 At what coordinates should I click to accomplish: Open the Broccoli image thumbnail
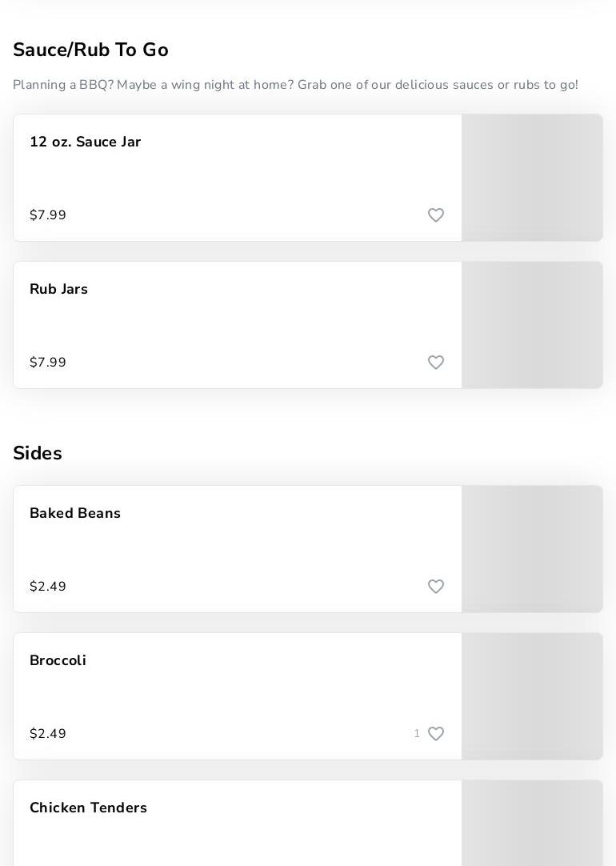click(x=532, y=696)
